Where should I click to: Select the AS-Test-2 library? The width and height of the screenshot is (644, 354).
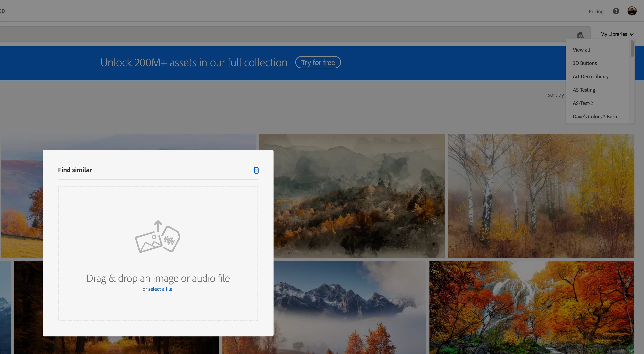[582, 103]
